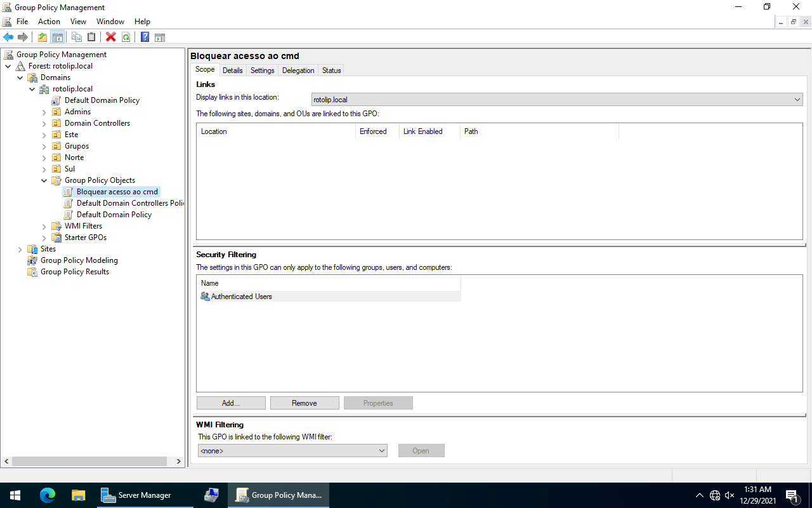The width and height of the screenshot is (812, 508).
Task: Toggle the Show/Hide Console Tree icon
Action: click(x=58, y=37)
